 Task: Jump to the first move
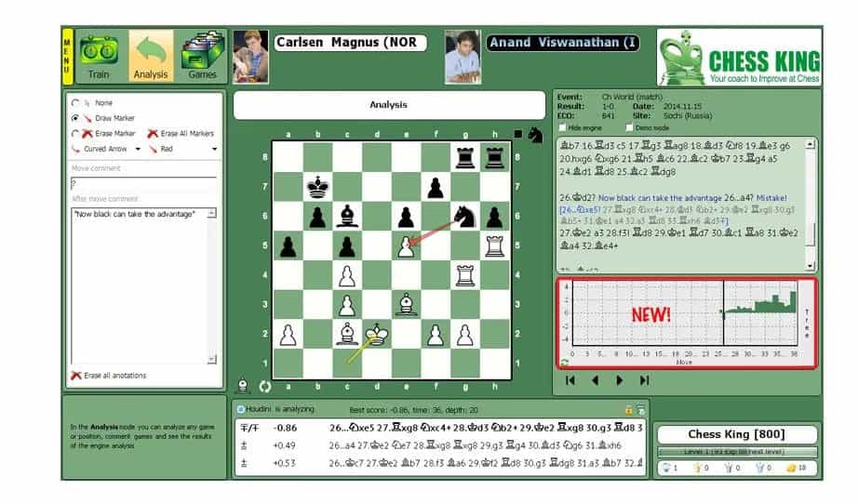click(570, 380)
